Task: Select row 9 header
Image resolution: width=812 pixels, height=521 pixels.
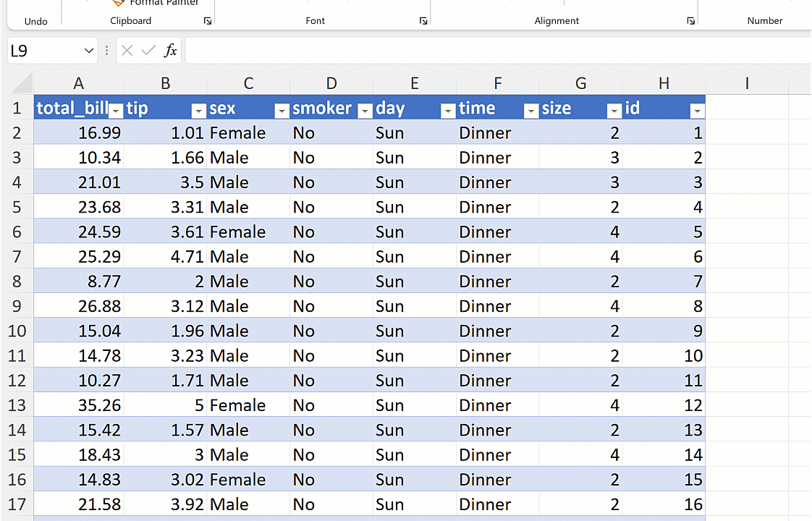Action: click(17, 306)
